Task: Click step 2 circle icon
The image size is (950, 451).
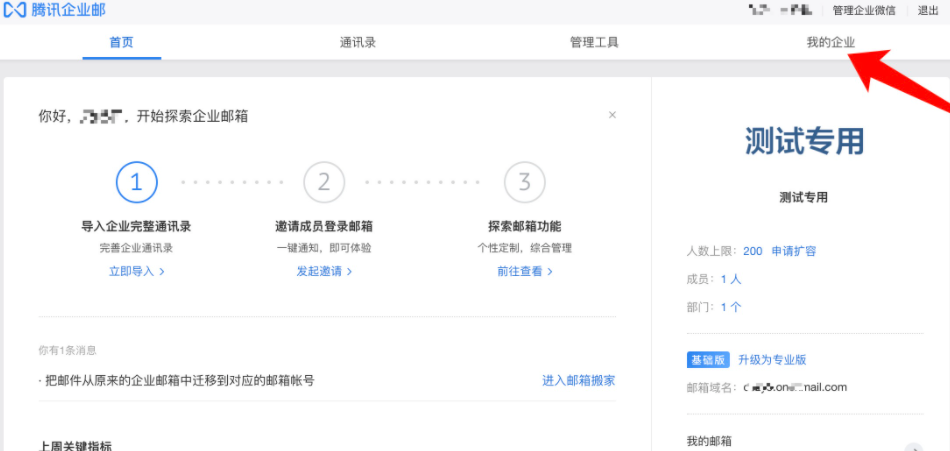Action: coord(324,182)
